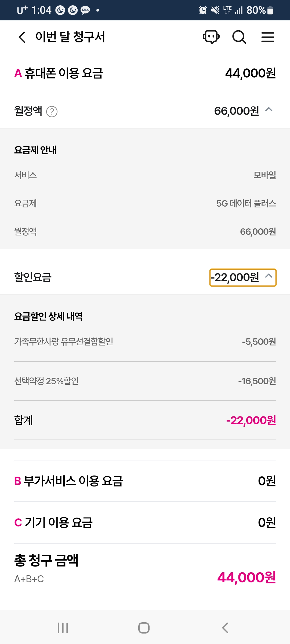Tap the search magnifier icon
Viewport: 290px width, 644px height.
point(239,37)
